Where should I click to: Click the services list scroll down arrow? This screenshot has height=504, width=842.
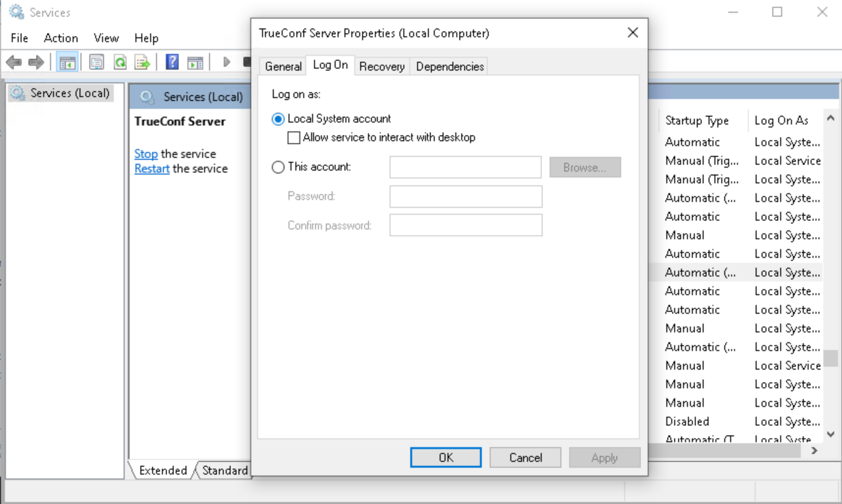click(x=831, y=434)
